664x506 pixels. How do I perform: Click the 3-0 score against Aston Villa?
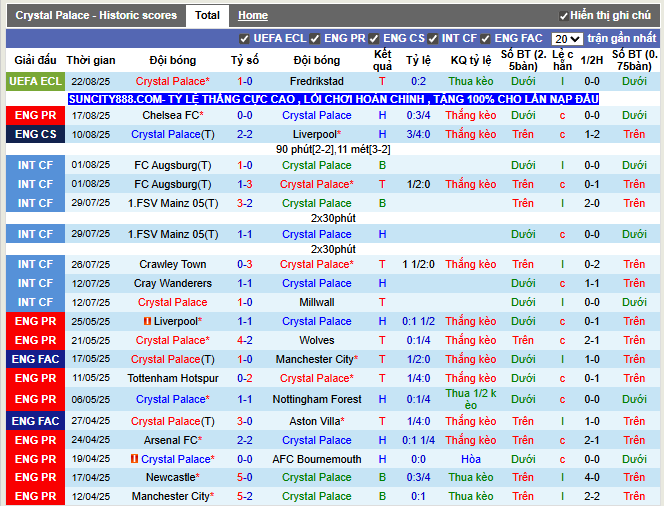[245, 421]
